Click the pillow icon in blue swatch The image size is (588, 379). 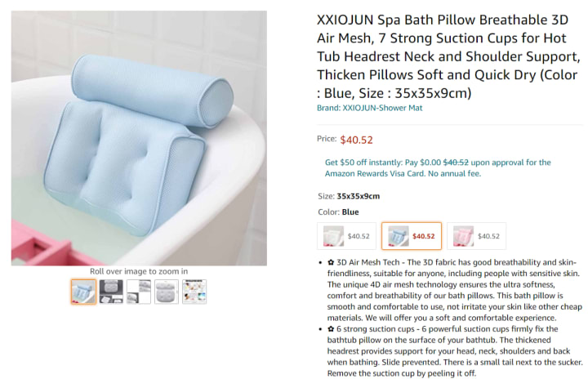(399, 236)
